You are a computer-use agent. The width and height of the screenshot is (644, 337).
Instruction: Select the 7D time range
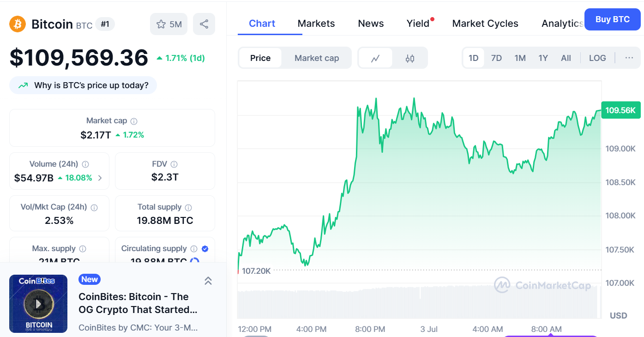click(x=496, y=58)
